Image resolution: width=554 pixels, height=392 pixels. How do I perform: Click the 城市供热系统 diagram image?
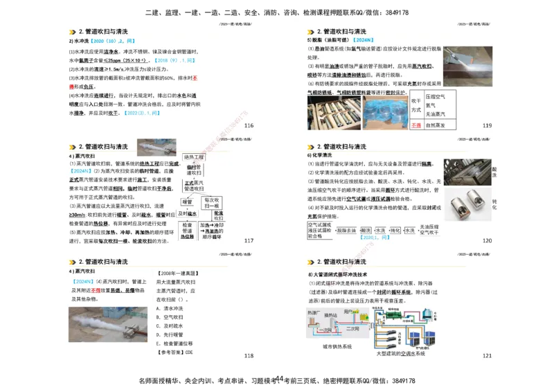[338, 323]
